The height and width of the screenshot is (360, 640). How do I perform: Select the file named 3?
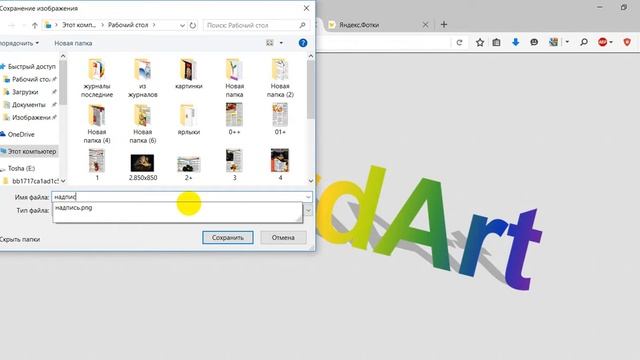pos(234,165)
